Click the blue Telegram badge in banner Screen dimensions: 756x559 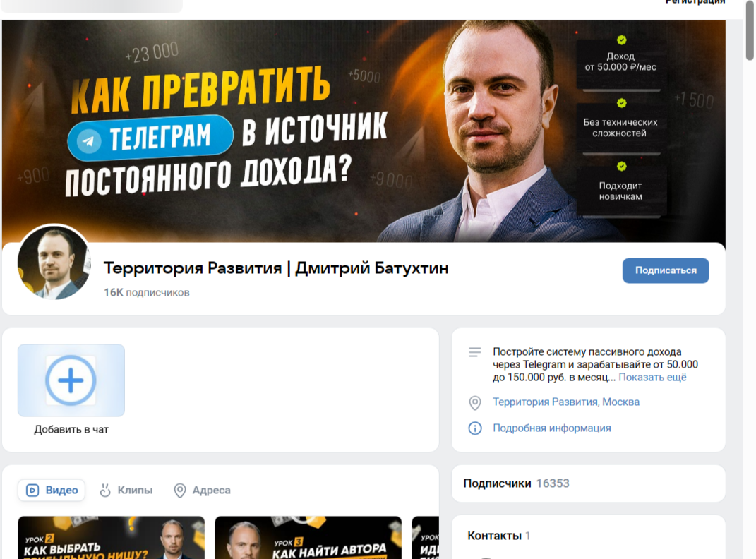tap(150, 138)
